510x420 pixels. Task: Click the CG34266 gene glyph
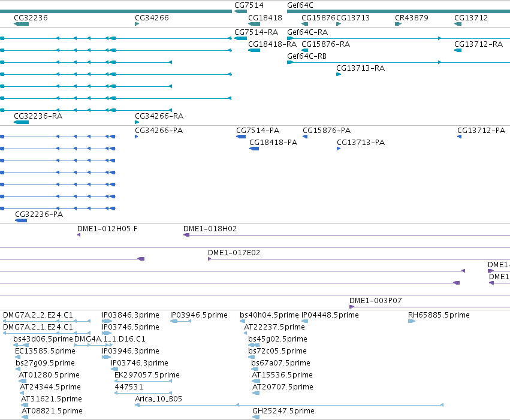tap(137, 24)
